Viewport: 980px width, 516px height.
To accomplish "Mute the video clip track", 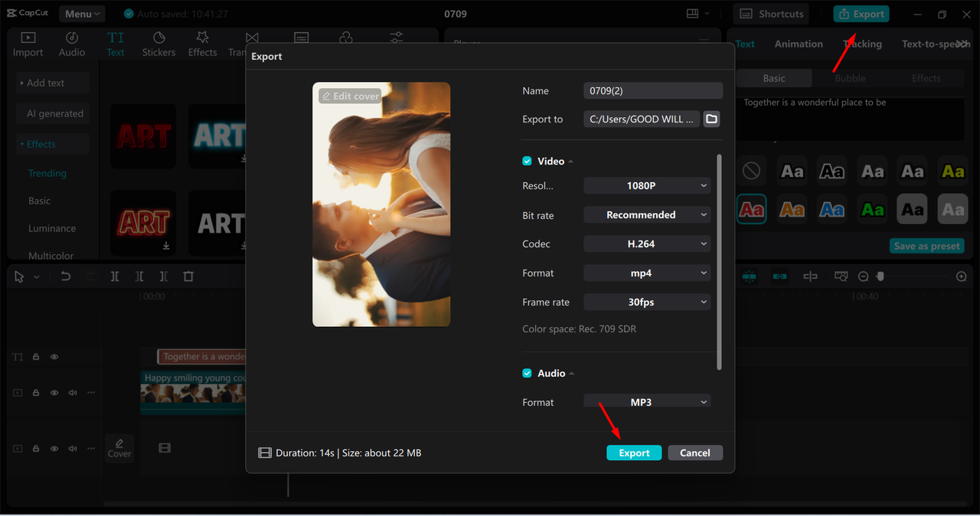I will pyautogui.click(x=73, y=393).
